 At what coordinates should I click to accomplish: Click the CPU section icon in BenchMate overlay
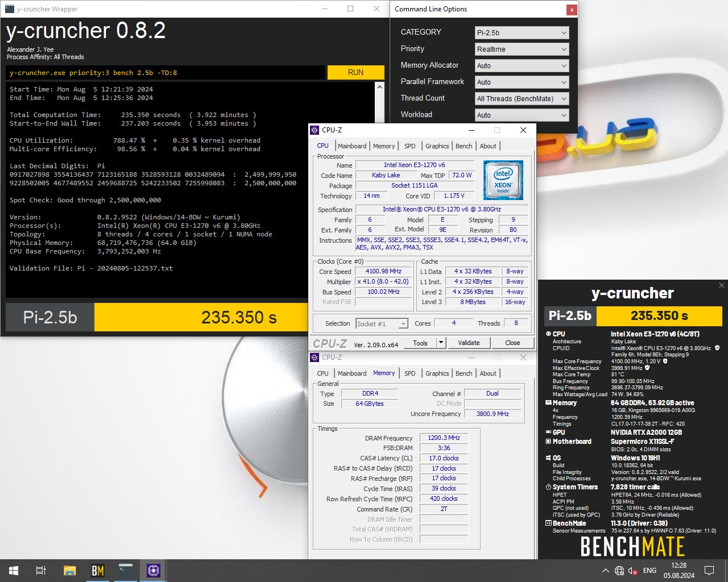[548, 334]
